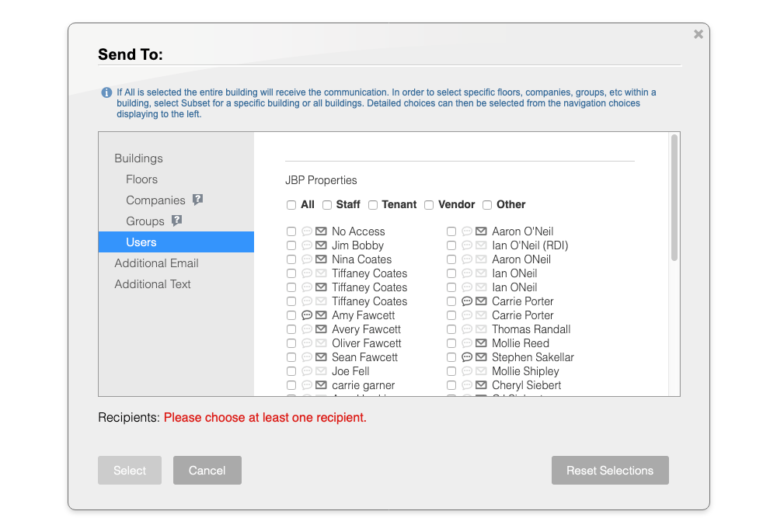Click the Reset Selections button
The image size is (777, 532).
[609, 471]
